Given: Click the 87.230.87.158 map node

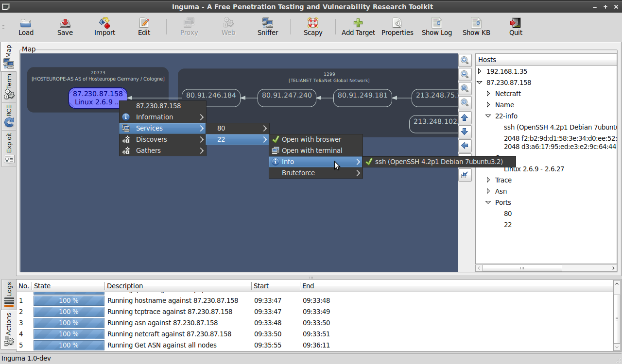Looking at the screenshot, I should [98, 98].
